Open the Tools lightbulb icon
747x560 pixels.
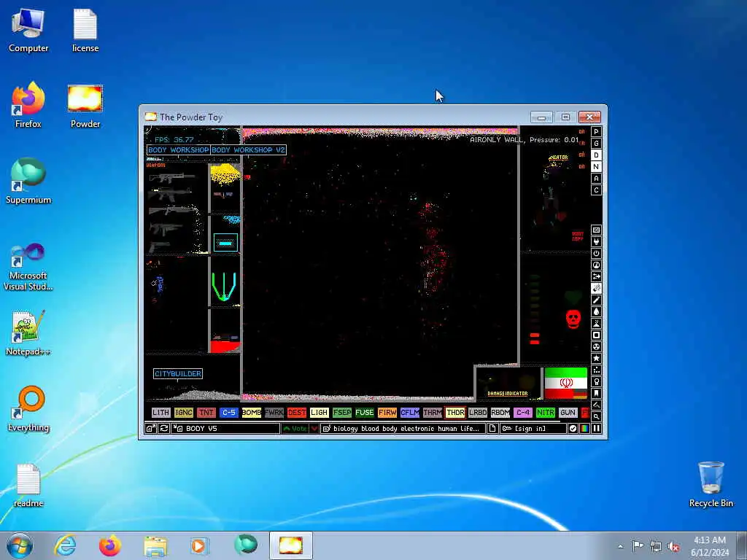click(596, 382)
